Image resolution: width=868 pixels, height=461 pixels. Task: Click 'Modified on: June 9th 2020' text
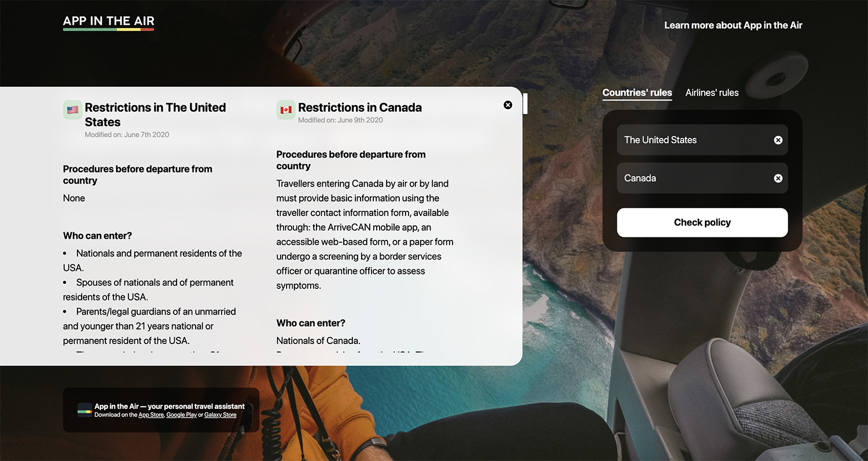(x=340, y=120)
